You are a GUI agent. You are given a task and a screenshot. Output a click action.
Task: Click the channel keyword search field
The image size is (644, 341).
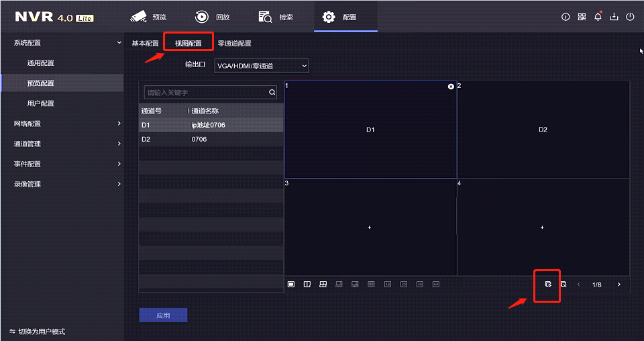point(205,93)
